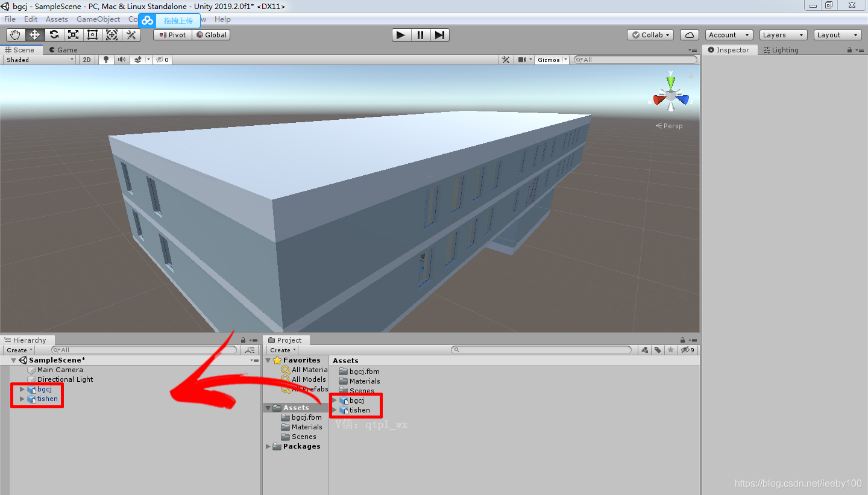Open the Shaded draw mode dropdown
868x495 pixels.
(x=40, y=60)
